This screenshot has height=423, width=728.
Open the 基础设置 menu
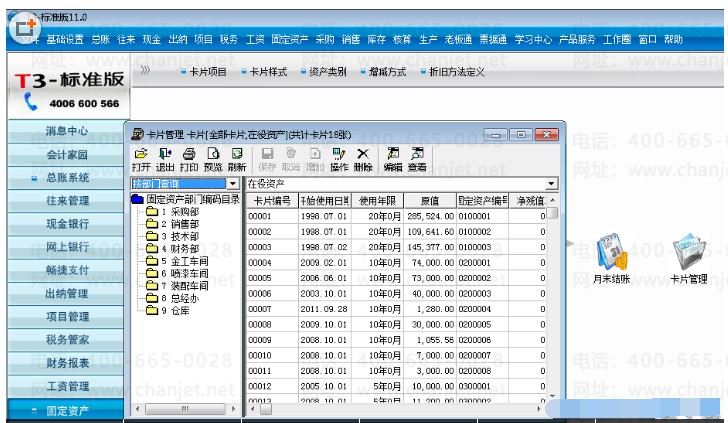(65, 39)
